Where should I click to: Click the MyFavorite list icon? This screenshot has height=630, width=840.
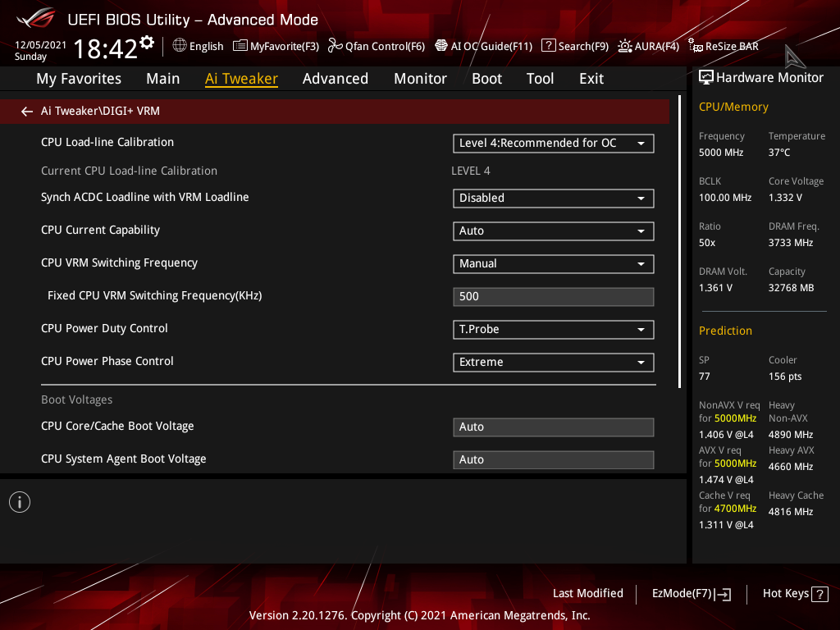coord(240,46)
